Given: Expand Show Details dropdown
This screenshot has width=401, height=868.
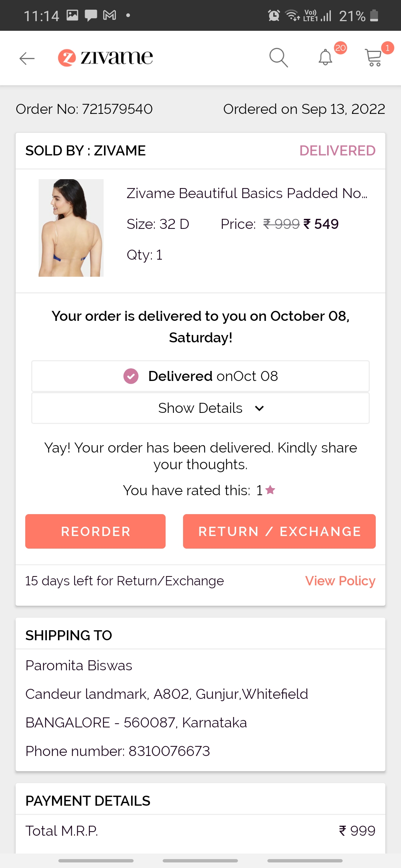Looking at the screenshot, I should 200,408.
